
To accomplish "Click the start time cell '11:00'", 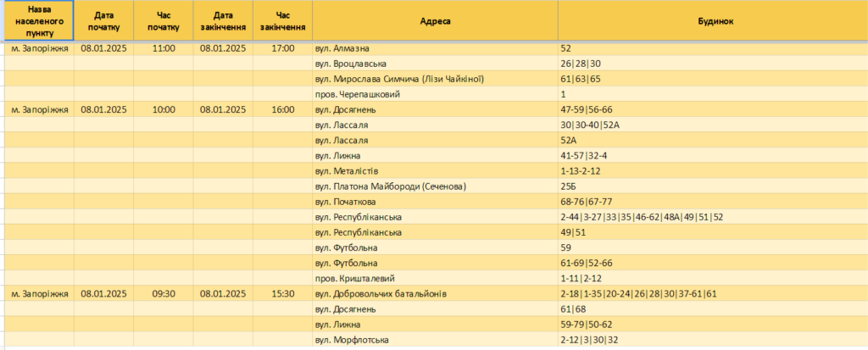I will point(164,49).
